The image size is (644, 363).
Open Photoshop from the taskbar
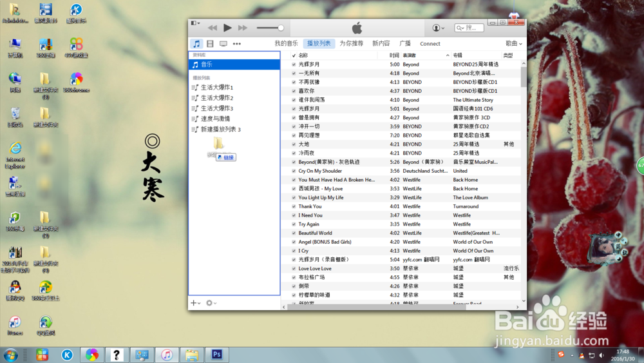217,355
